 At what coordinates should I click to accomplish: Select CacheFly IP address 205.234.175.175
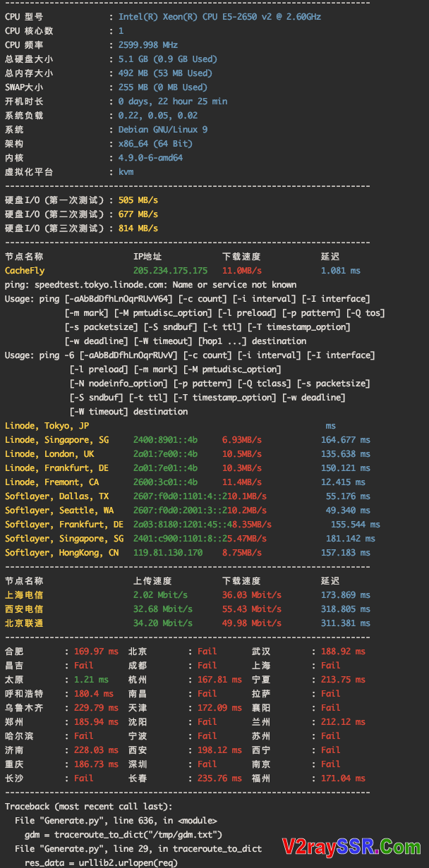(x=170, y=270)
